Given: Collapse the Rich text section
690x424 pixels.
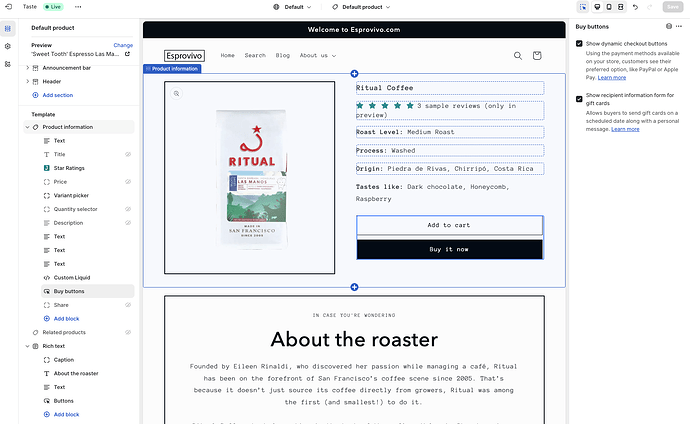Looking at the screenshot, I should coord(27,346).
